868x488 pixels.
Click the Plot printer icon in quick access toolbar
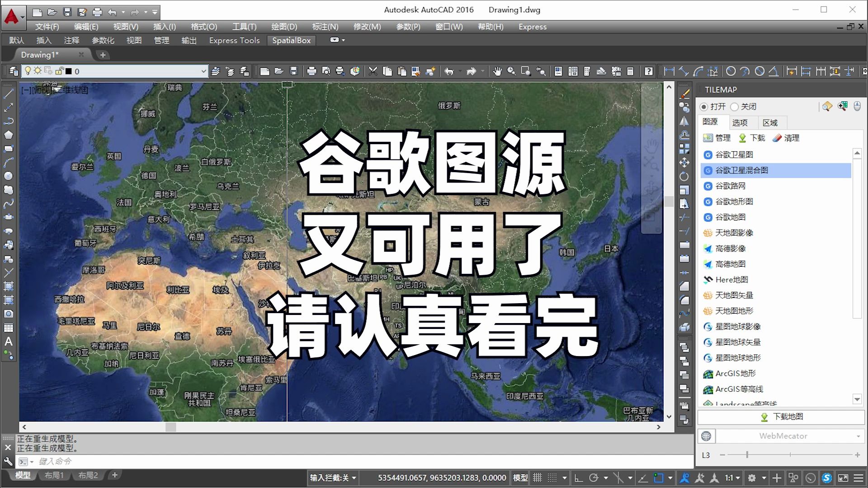point(97,12)
